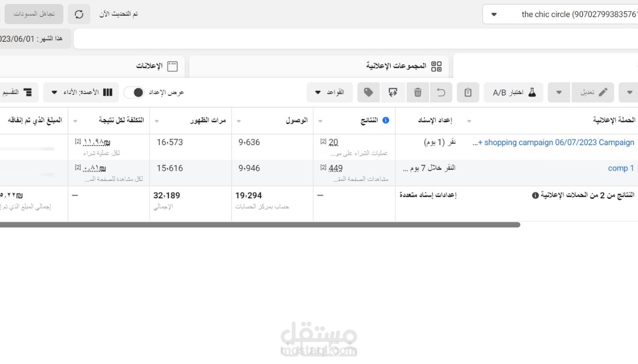The width and height of the screenshot is (638, 364).
Task: Sort by التكلفة لكل نتيجة header
Action: (121, 120)
